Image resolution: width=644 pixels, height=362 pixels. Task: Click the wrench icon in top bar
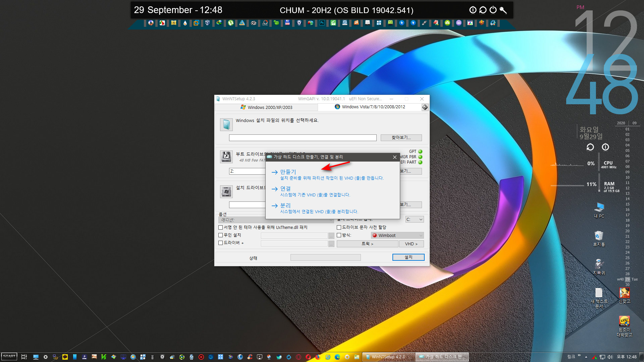(503, 10)
